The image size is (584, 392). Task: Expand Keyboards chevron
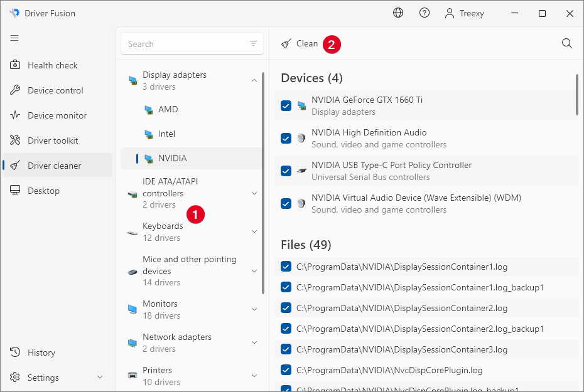click(254, 231)
